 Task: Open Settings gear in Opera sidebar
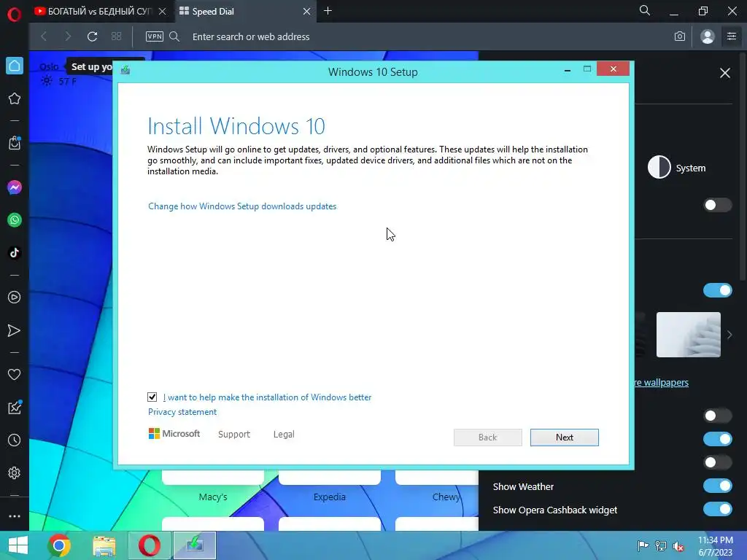click(15, 472)
